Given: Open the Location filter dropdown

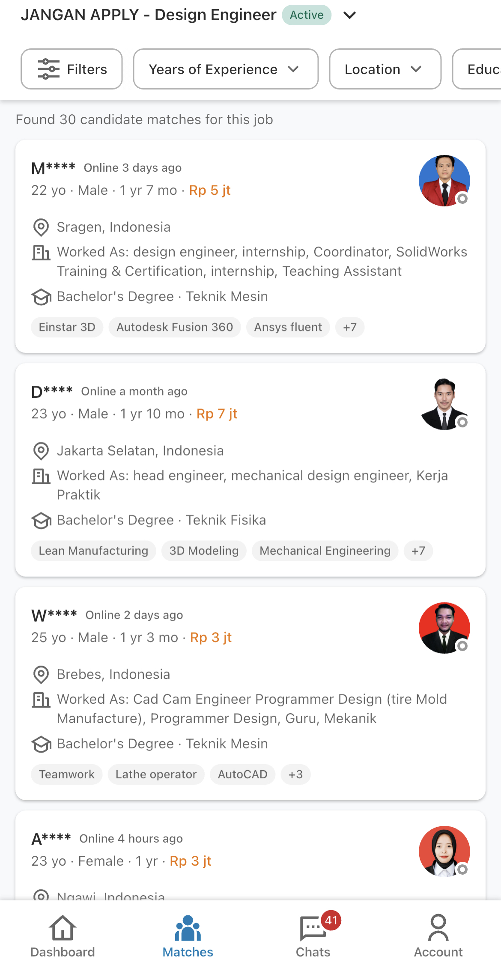Looking at the screenshot, I should point(384,69).
